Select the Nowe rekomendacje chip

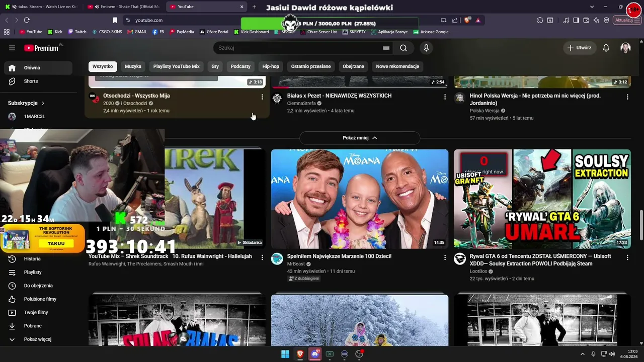(397, 66)
